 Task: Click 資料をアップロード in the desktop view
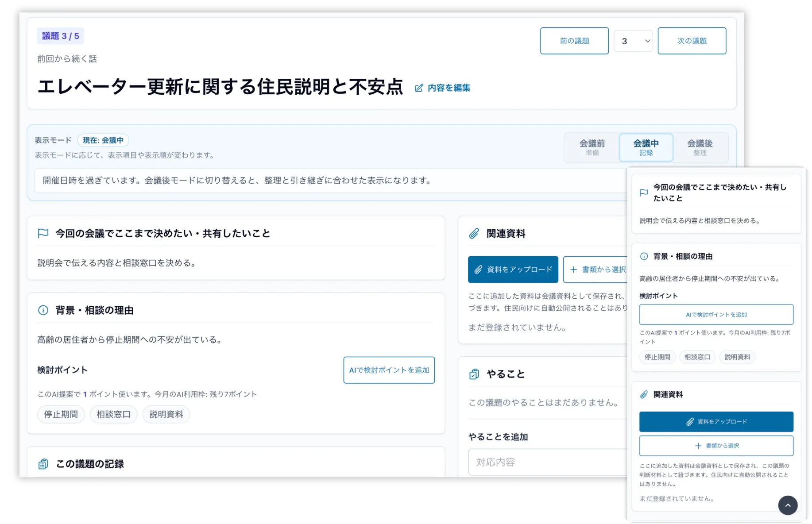[x=513, y=269]
